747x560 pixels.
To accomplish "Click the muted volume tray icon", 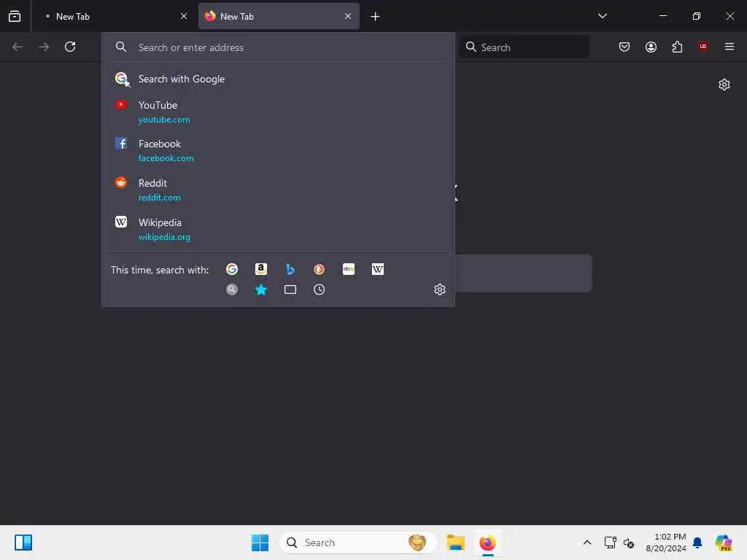I will (x=629, y=542).
